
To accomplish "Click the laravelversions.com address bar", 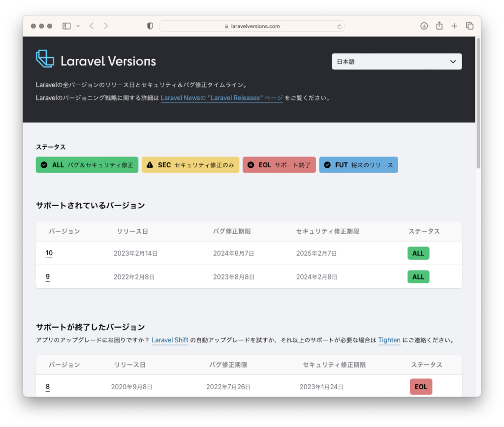I will click(x=252, y=27).
